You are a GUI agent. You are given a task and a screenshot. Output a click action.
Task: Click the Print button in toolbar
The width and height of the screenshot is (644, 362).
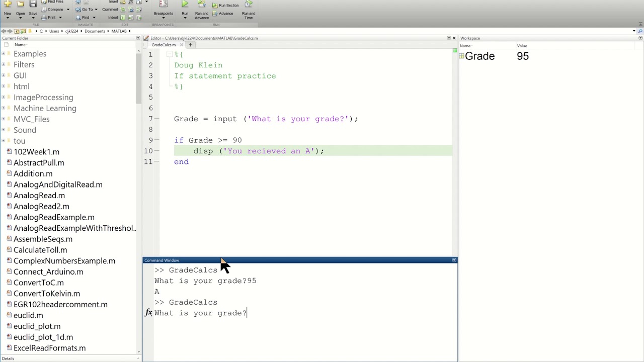coord(48,18)
